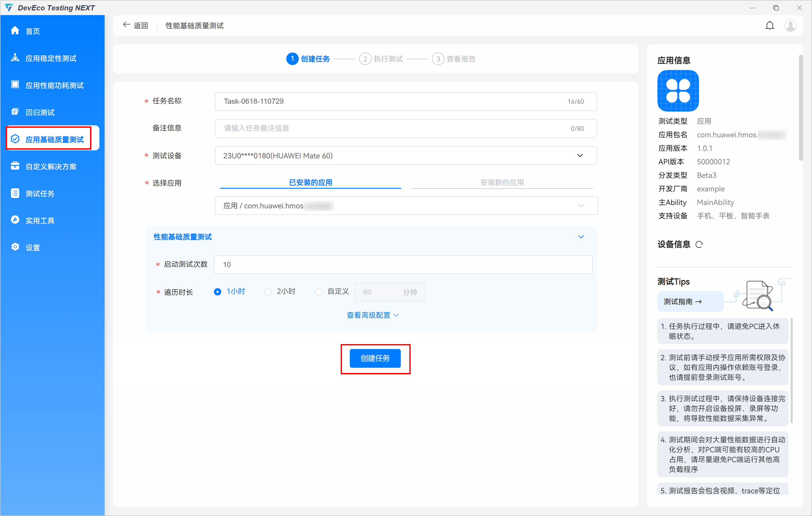The width and height of the screenshot is (812, 516).
Task: Choose the 自定义 duration radio option
Action: (x=318, y=292)
